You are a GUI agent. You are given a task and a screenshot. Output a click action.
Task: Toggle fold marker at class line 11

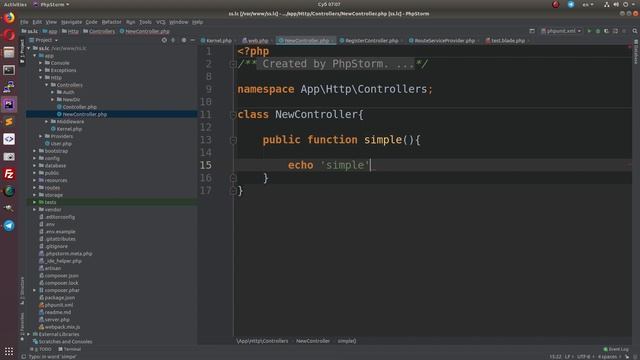tap(233, 115)
